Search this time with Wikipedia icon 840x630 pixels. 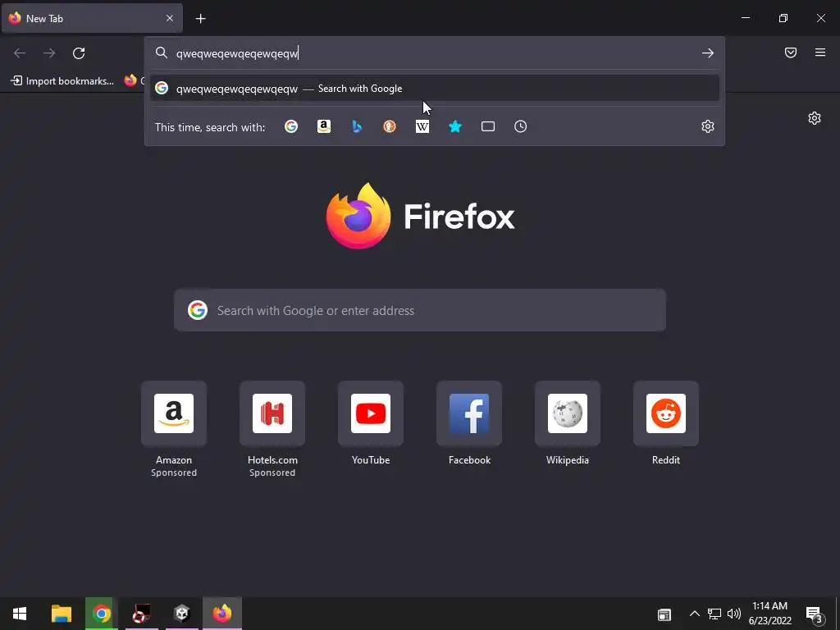tap(422, 126)
